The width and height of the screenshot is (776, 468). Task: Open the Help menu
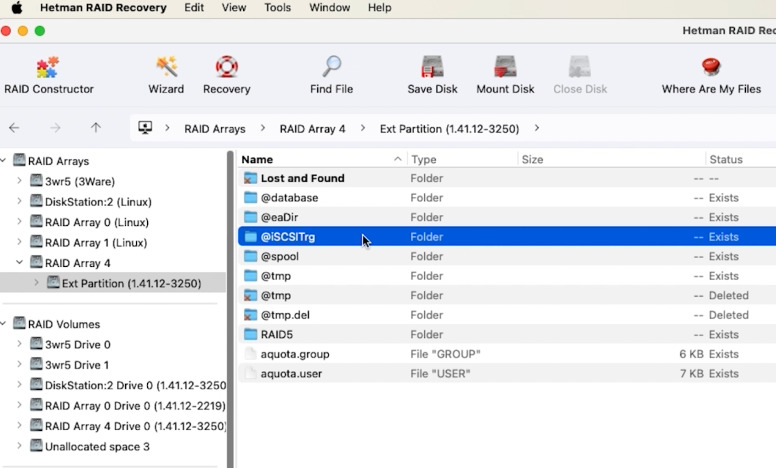point(380,7)
